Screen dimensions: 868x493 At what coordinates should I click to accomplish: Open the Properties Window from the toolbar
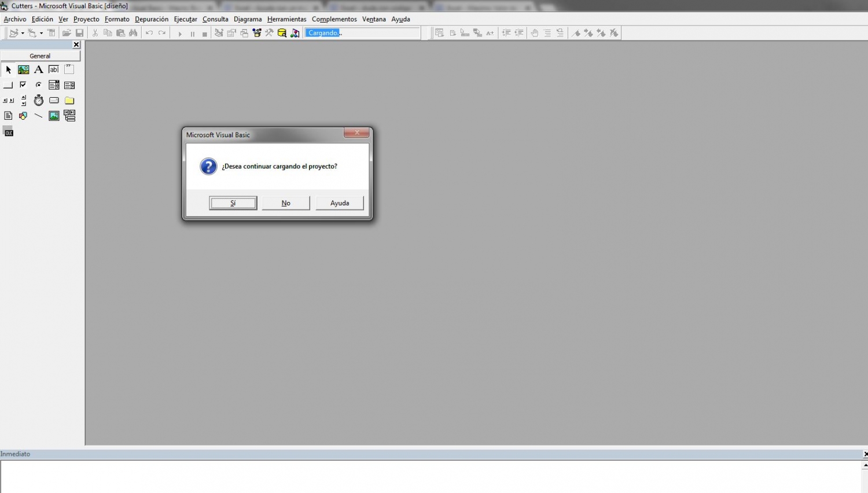tap(231, 33)
